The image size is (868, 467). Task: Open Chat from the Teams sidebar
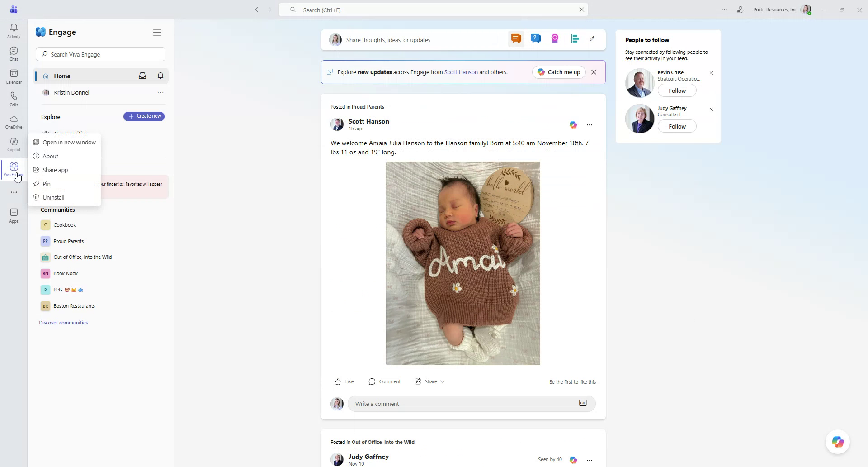tap(14, 52)
